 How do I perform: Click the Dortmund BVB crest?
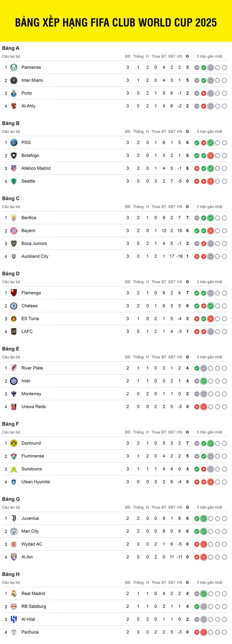(14, 443)
